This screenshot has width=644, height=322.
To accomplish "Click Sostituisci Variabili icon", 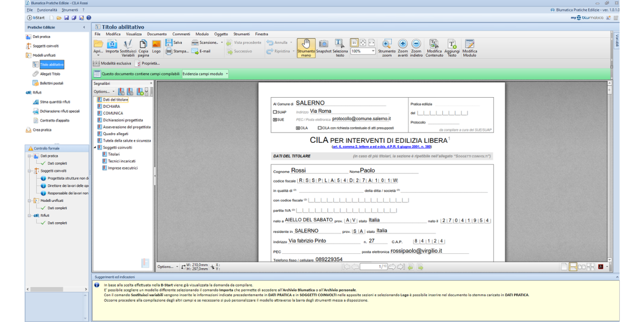I will (128, 44).
